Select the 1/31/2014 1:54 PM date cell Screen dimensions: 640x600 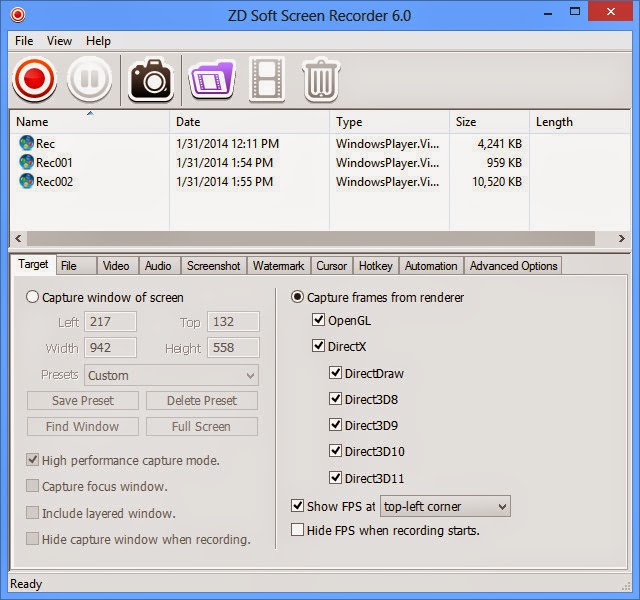click(224, 162)
